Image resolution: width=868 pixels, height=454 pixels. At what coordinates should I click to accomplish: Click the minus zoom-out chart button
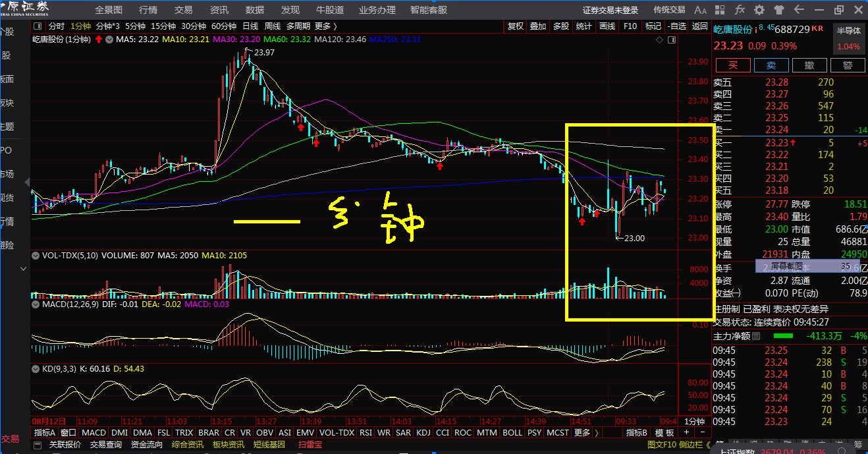click(x=701, y=433)
